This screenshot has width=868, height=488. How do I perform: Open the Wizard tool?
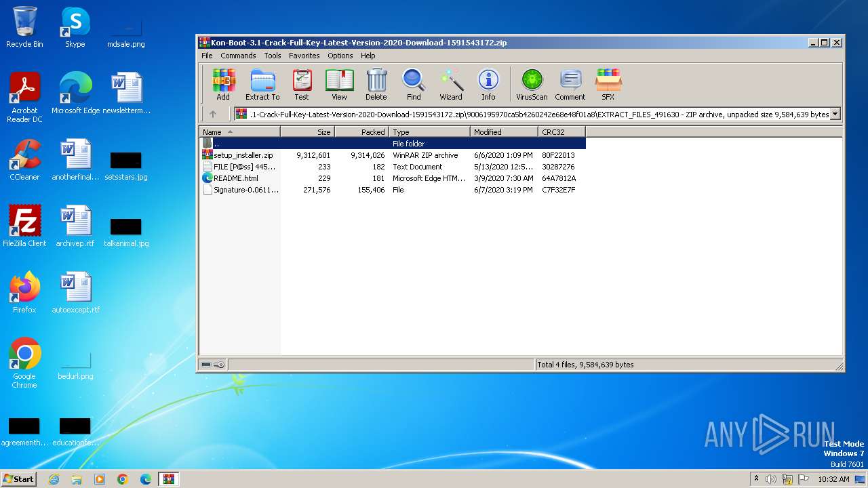[451, 85]
